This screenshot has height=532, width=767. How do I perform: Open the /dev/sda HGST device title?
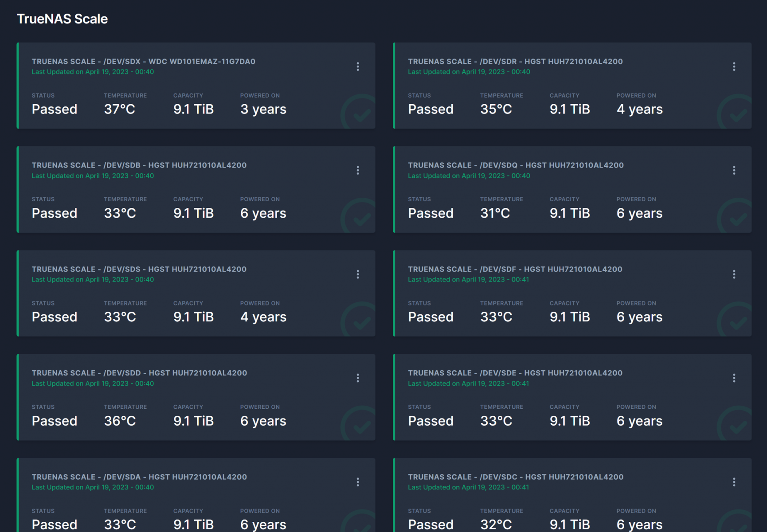(x=139, y=477)
